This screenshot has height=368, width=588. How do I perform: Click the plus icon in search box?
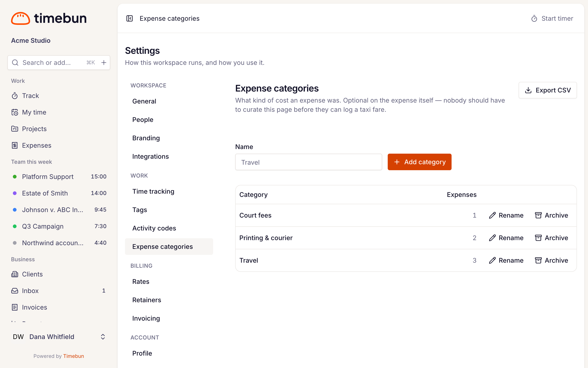coord(104,63)
